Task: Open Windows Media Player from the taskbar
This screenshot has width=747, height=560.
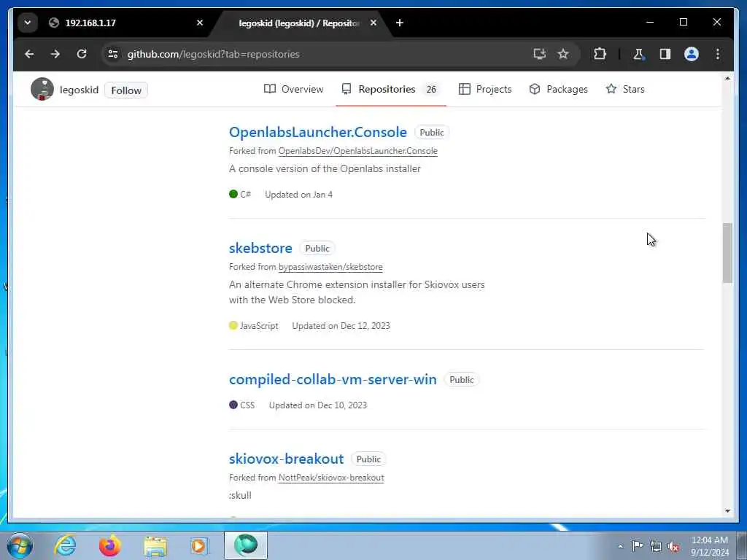Action: [x=200, y=545]
